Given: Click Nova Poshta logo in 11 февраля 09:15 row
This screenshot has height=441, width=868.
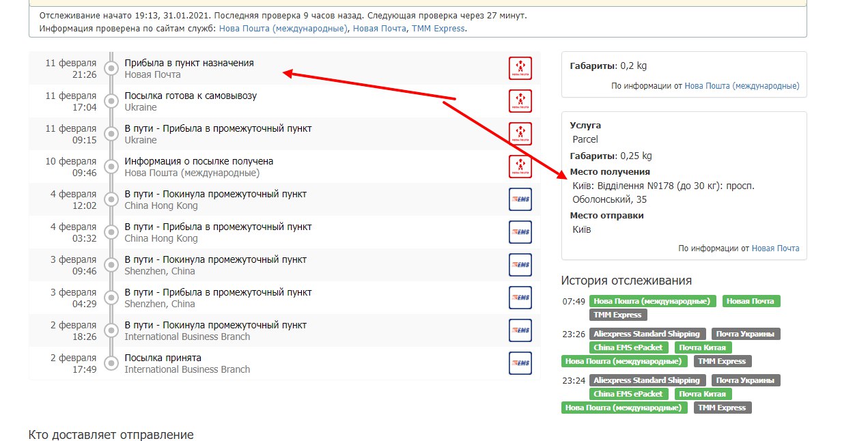Looking at the screenshot, I should [520, 134].
